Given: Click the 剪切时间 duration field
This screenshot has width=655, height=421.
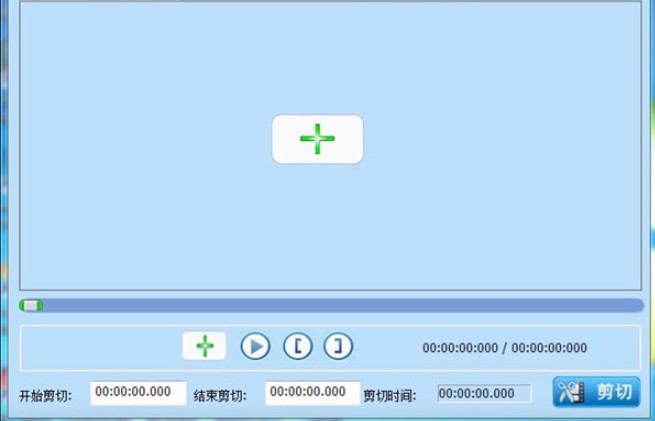Looking at the screenshot, I should (484, 393).
